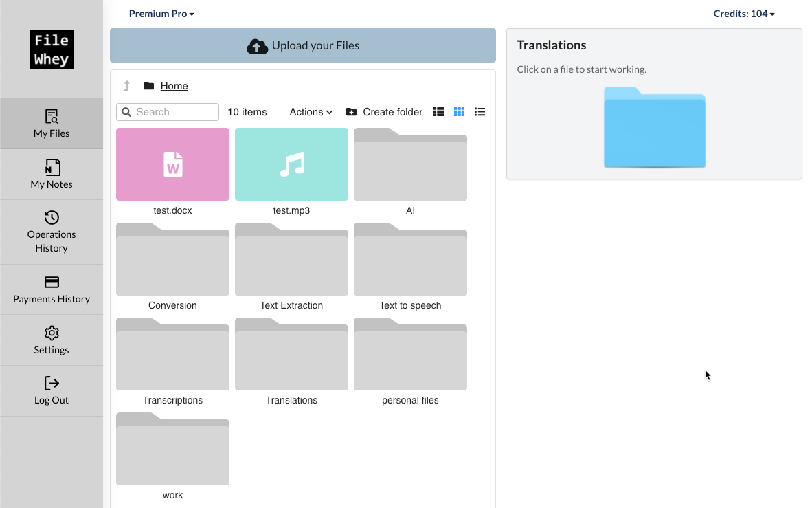Click 'Click on a file to start working' text

click(x=582, y=69)
